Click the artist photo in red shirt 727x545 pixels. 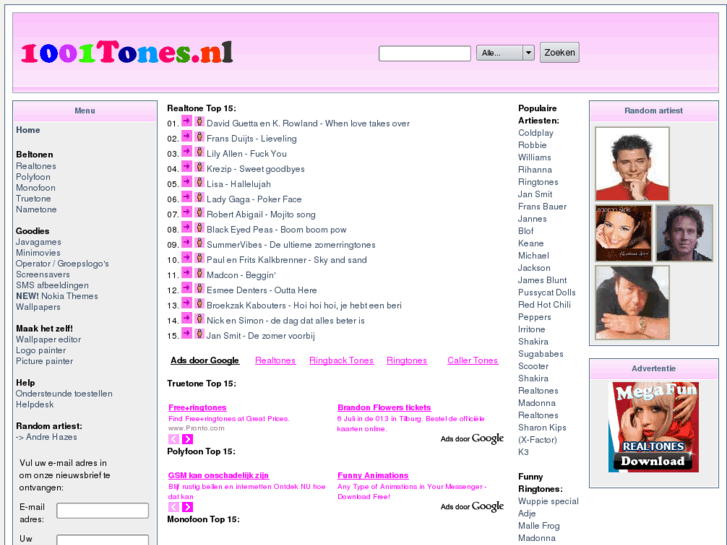(632, 164)
